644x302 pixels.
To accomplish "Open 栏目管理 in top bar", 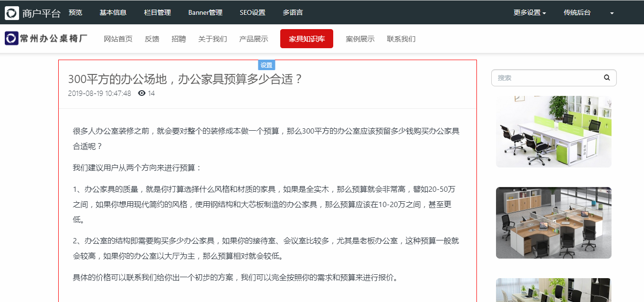I will tap(158, 12).
